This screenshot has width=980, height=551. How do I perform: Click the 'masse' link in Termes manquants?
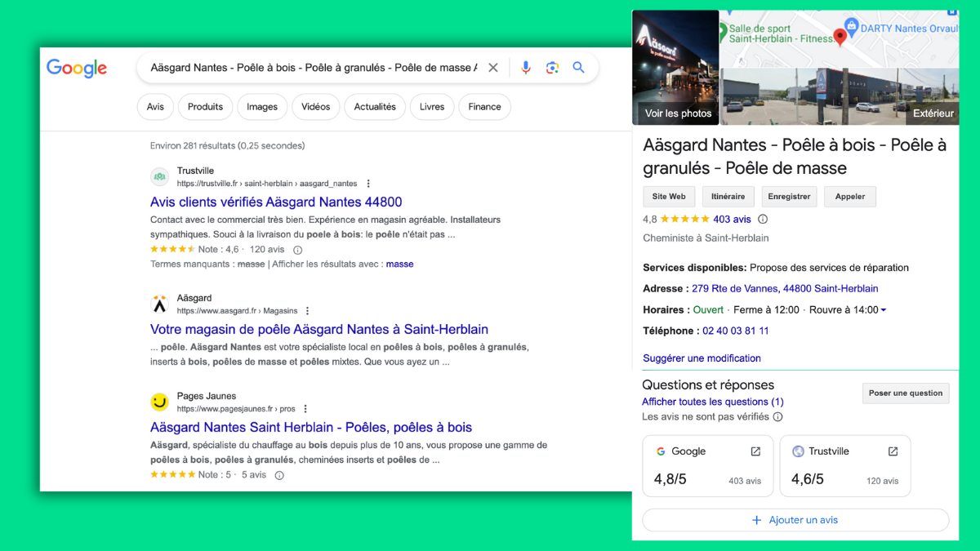[x=400, y=264]
